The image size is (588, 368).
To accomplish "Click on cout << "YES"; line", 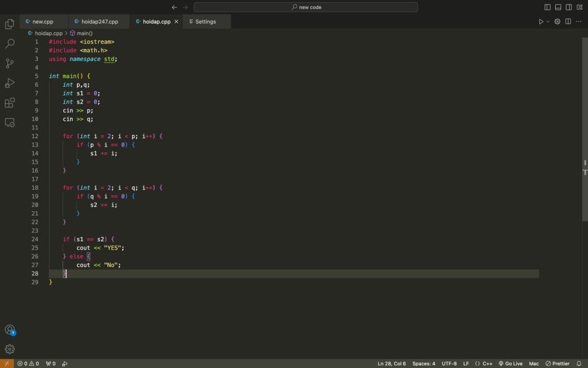I will click(100, 248).
